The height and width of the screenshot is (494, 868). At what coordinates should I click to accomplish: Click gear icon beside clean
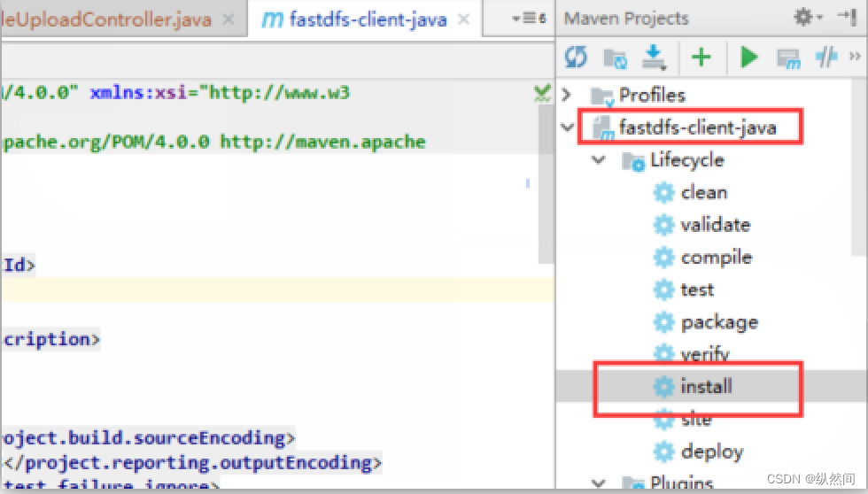(x=663, y=192)
